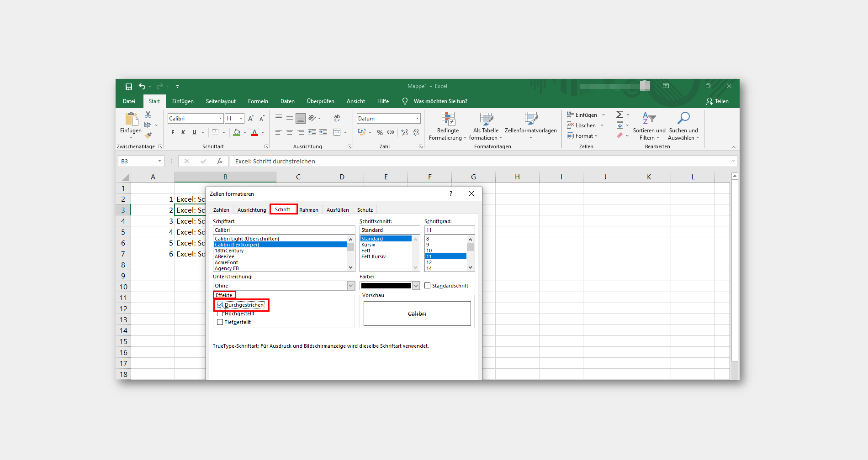Enable the Hochgestellt checkbox
868x460 pixels.
(220, 314)
